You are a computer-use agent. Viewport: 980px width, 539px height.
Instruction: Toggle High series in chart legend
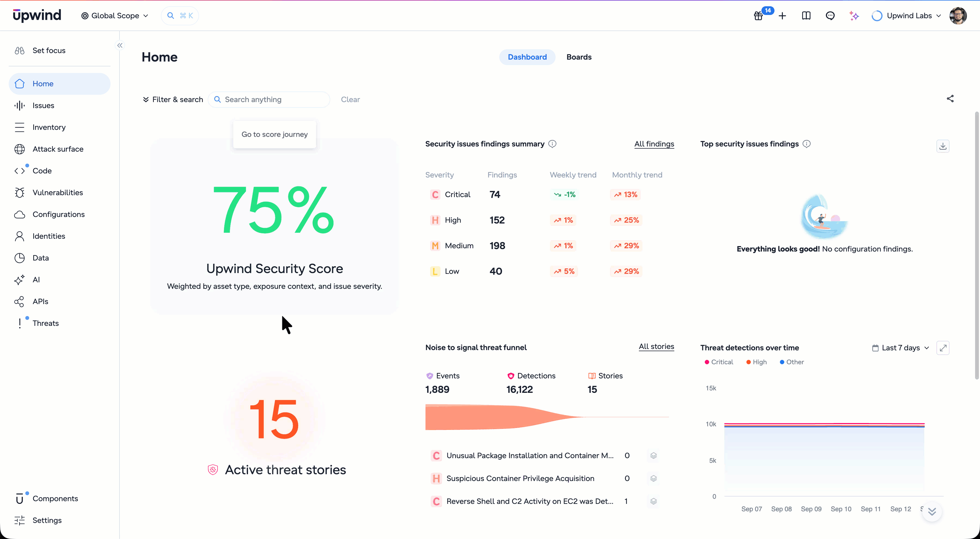pos(756,362)
